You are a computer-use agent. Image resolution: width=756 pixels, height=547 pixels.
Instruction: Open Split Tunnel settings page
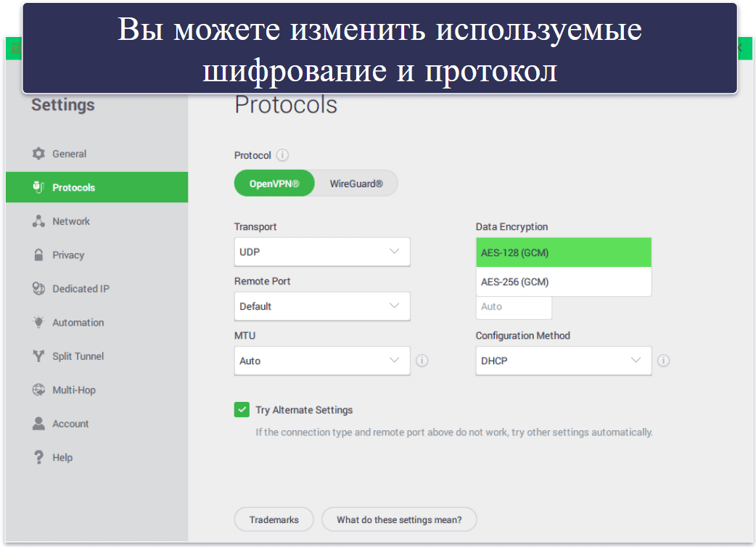tap(97, 356)
